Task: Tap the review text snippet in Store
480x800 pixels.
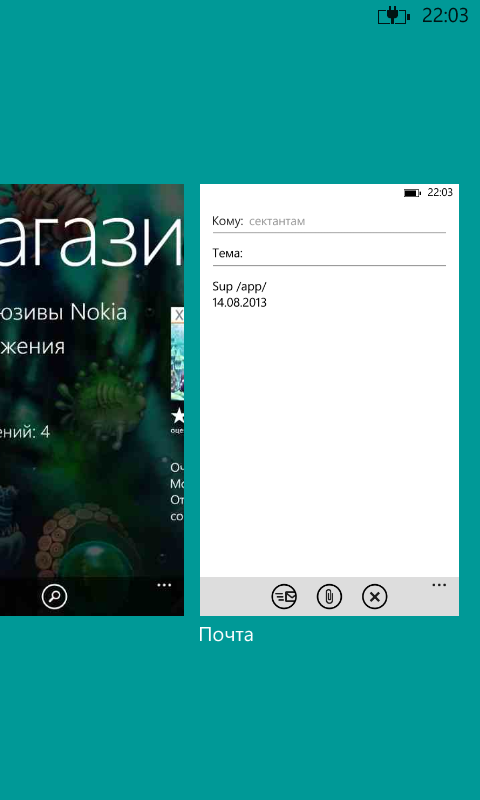Action: tap(178, 492)
